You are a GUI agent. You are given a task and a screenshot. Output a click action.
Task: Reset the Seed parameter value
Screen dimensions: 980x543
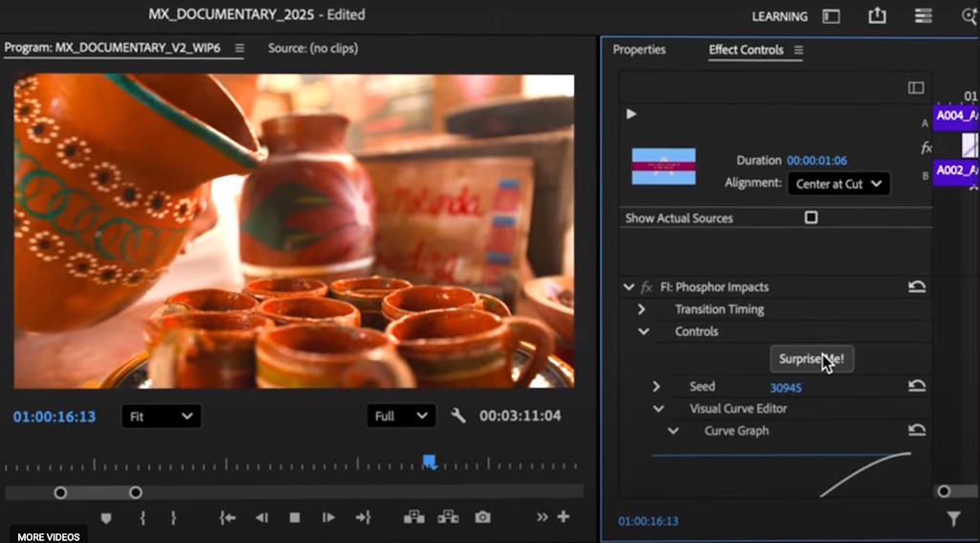pos(917,387)
